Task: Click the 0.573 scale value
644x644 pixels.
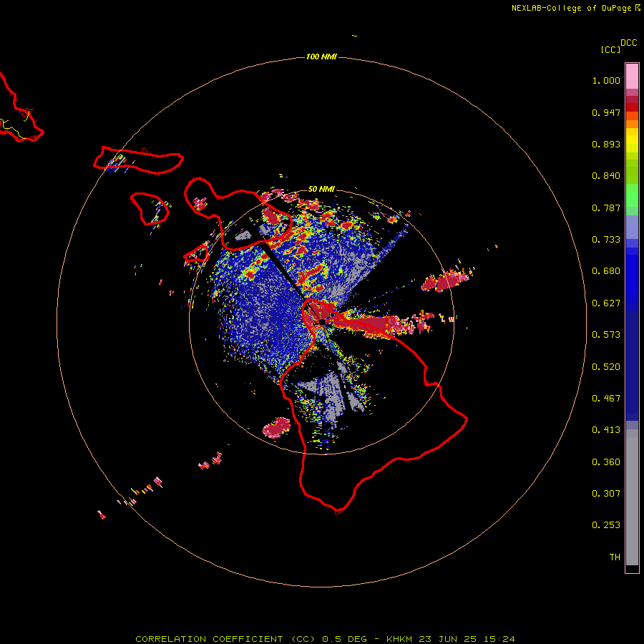Action: pos(606,335)
